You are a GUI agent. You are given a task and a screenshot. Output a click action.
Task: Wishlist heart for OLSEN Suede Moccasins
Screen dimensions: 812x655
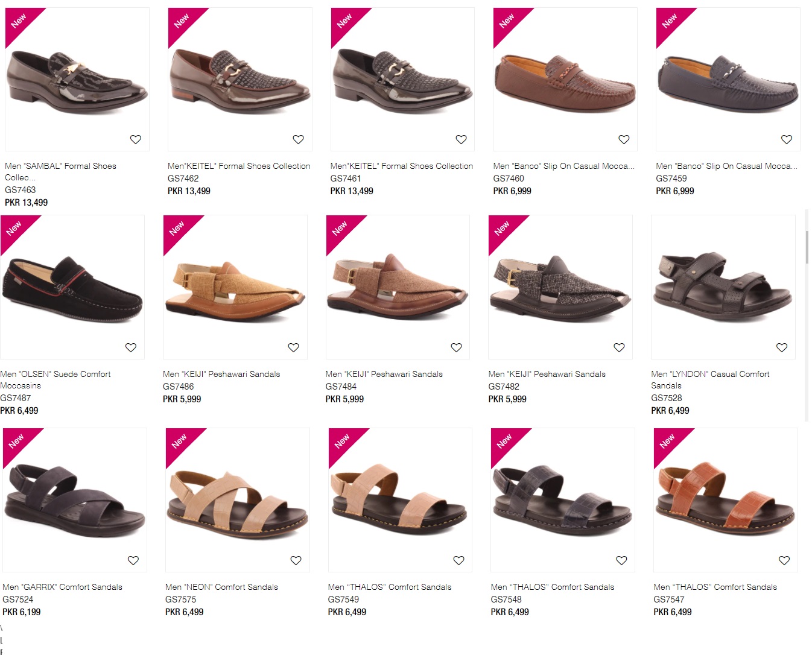pos(131,347)
